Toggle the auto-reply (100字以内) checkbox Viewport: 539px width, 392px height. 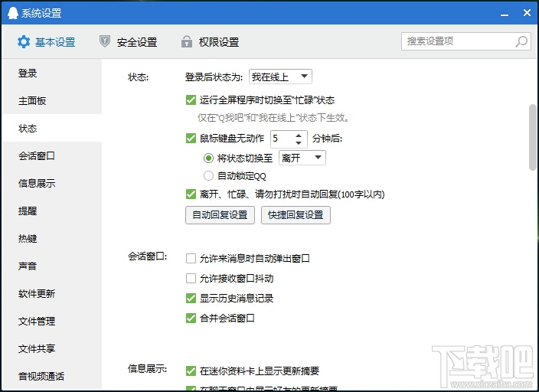(x=191, y=194)
